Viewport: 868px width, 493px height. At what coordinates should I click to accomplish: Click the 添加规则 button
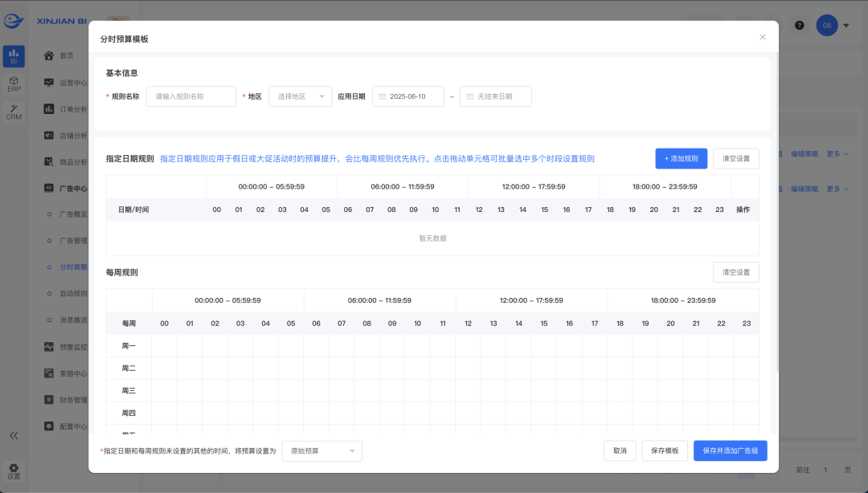pyautogui.click(x=681, y=158)
